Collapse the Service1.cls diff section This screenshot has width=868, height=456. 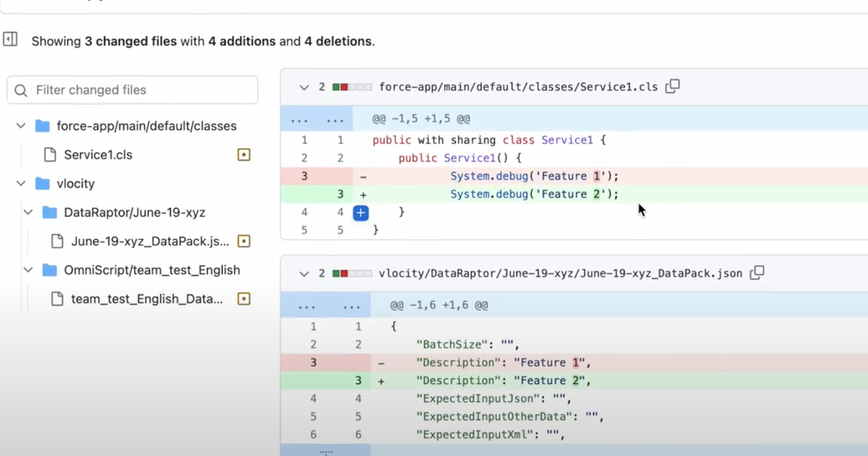(x=304, y=87)
